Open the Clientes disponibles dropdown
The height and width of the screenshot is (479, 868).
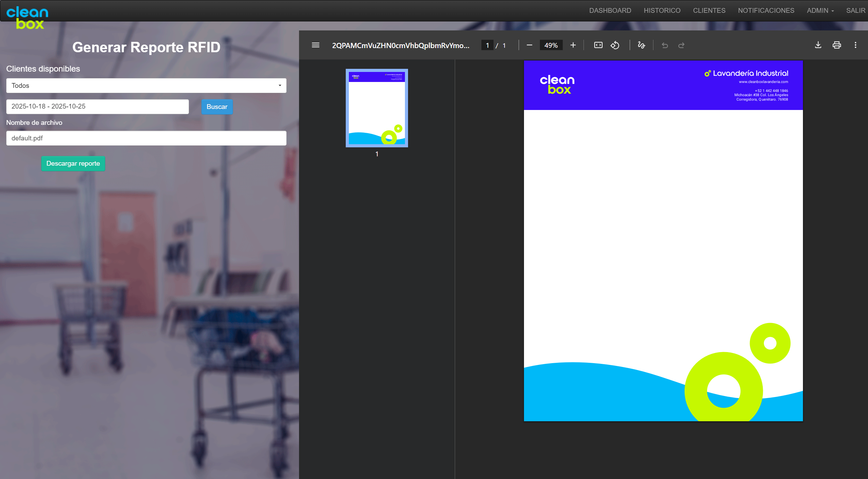tap(146, 85)
